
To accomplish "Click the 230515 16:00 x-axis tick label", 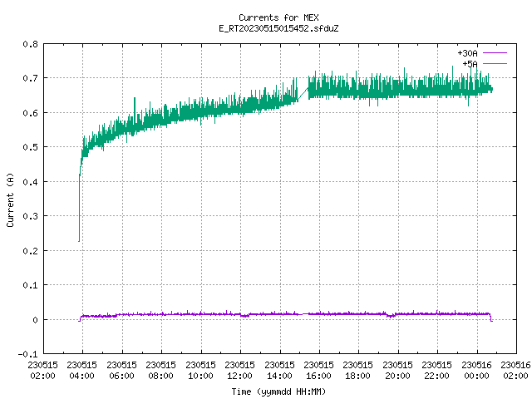I will coord(318,370).
